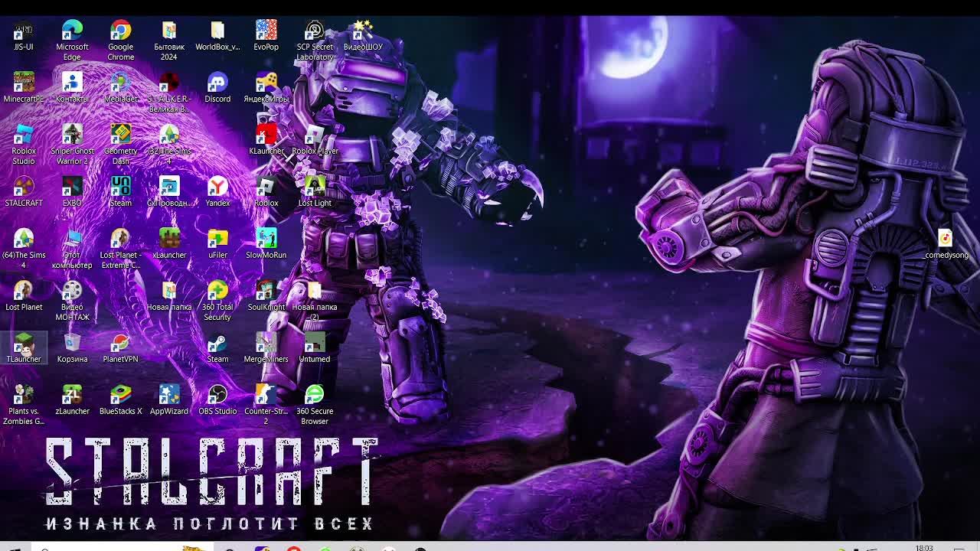Click the SlowMoRun icon
The width and height of the screenshot is (980, 551).
[266, 244]
